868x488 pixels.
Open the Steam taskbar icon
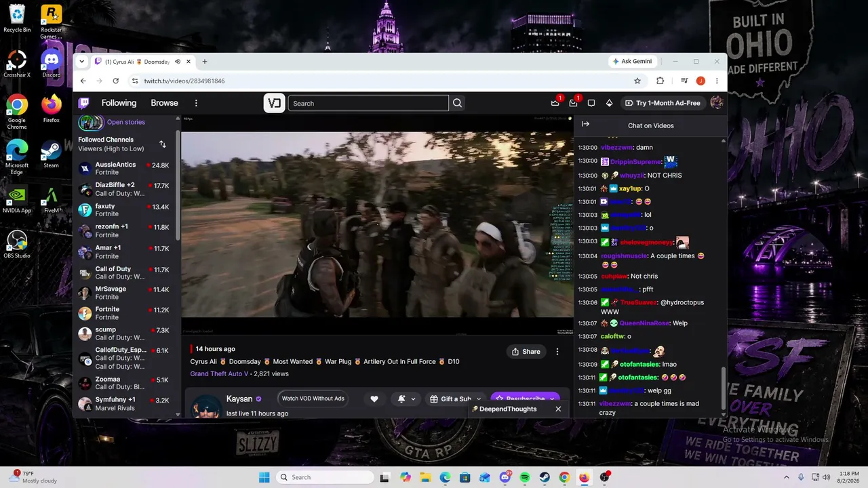[545, 477]
